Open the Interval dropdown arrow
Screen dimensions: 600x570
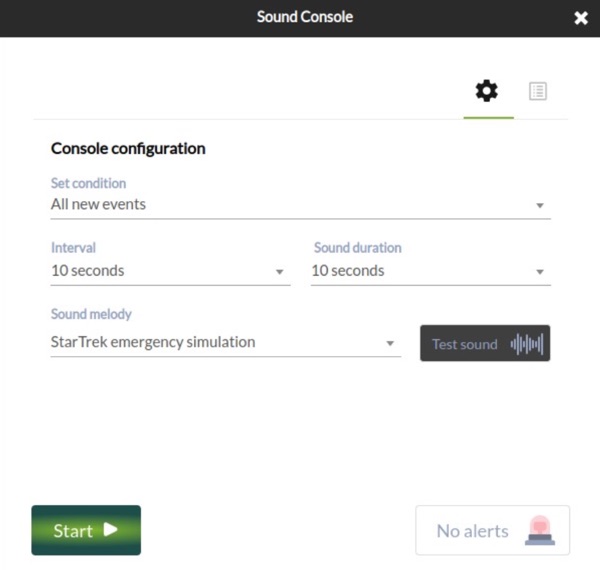click(x=279, y=272)
